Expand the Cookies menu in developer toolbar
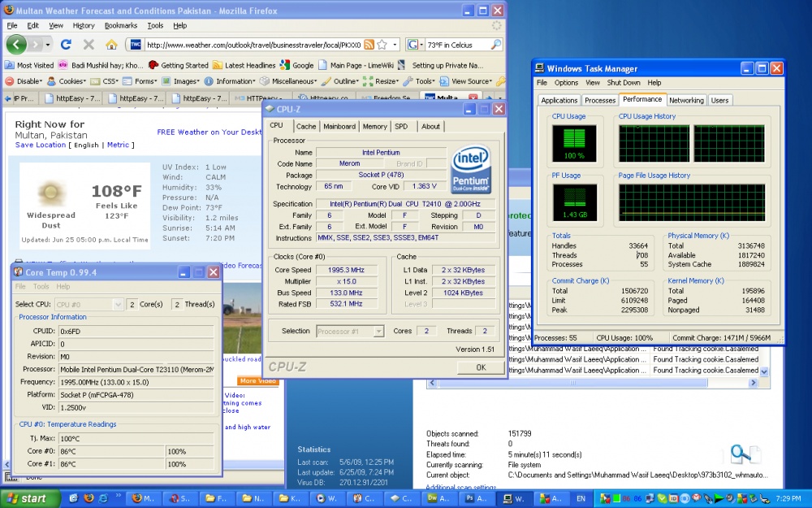 coord(71,81)
